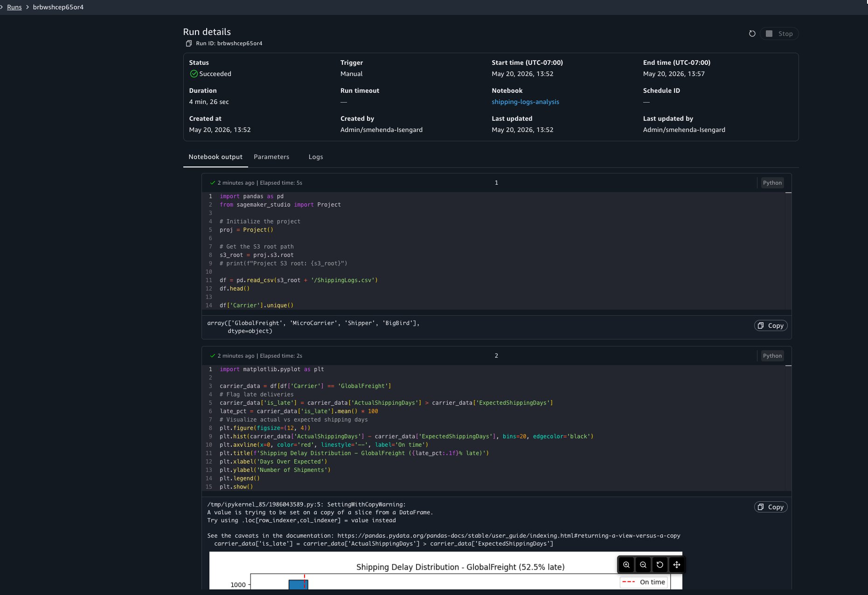Click the Manual trigger value

click(351, 74)
